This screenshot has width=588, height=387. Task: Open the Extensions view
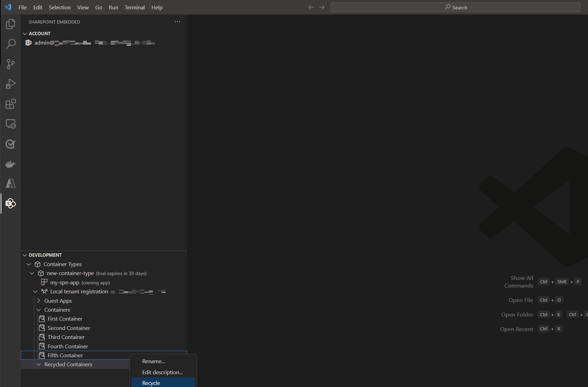[x=11, y=104]
